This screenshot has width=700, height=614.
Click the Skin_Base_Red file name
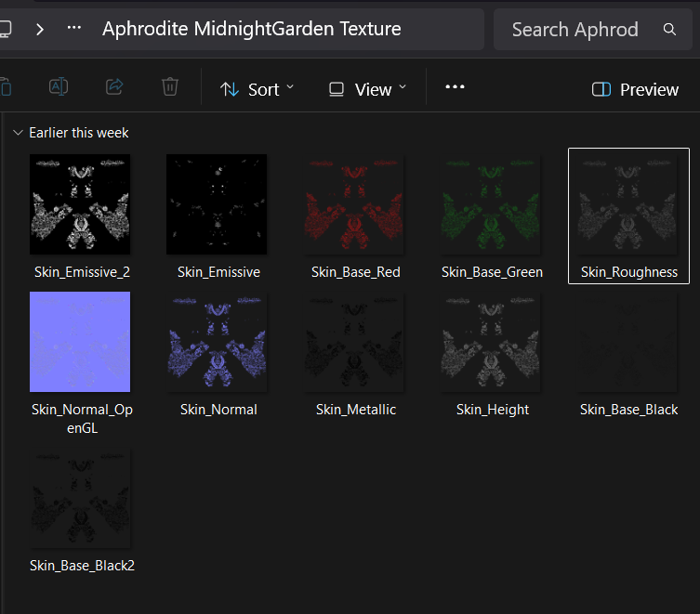[x=356, y=272]
